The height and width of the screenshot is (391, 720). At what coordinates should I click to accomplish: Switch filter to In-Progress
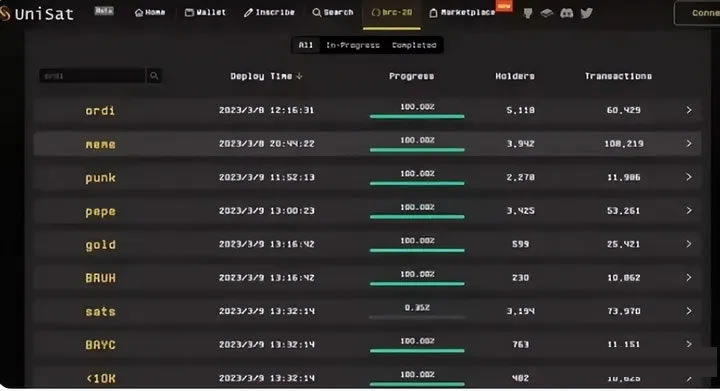point(353,45)
